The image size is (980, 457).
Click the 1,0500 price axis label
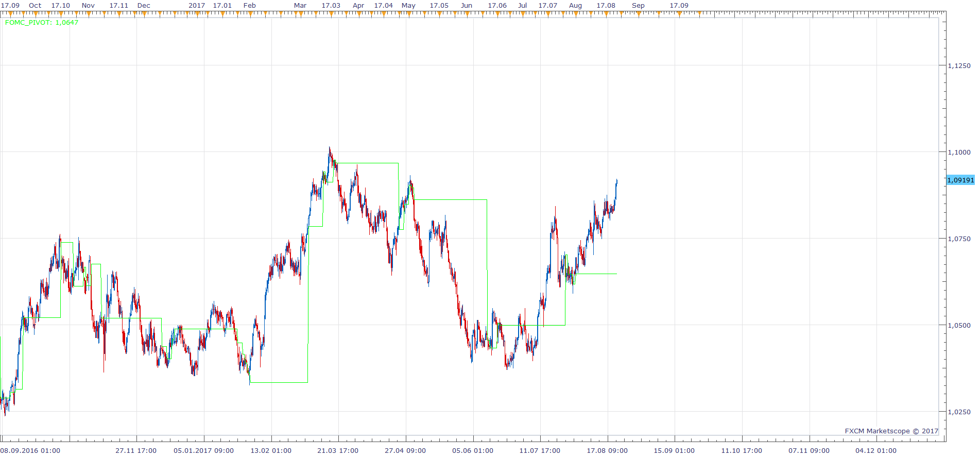point(959,325)
